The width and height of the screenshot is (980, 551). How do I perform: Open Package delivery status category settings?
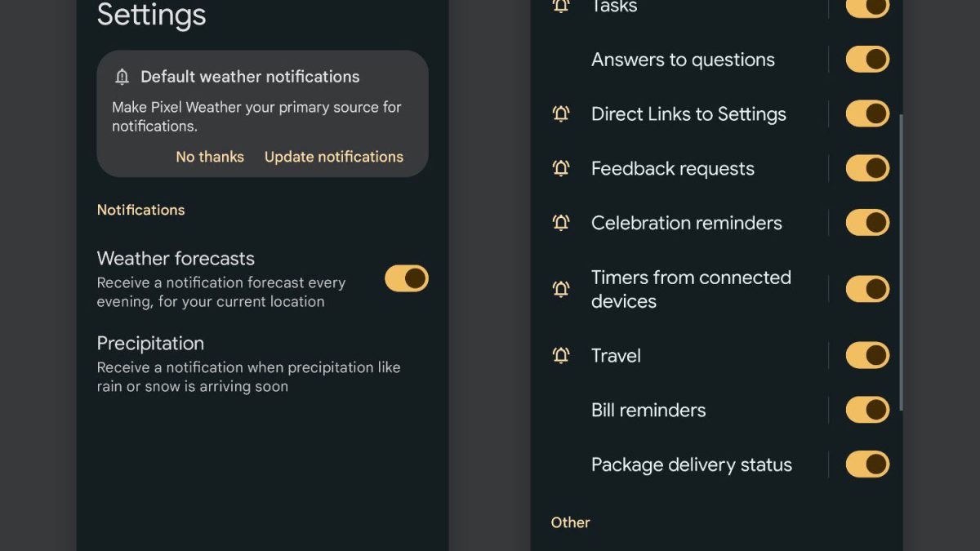tap(691, 464)
